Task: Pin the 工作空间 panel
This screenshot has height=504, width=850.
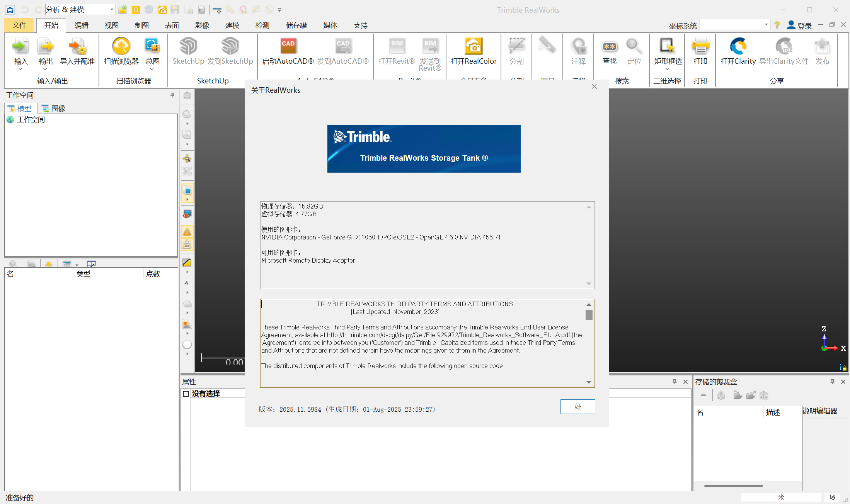Action: click(172, 95)
